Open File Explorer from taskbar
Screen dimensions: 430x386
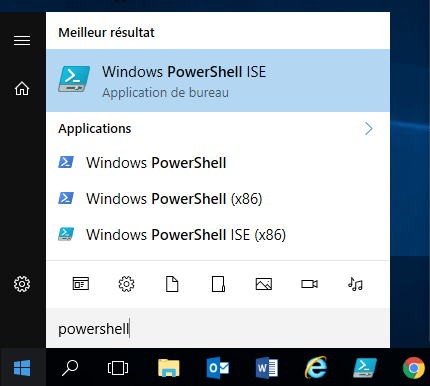pyautogui.click(x=169, y=368)
